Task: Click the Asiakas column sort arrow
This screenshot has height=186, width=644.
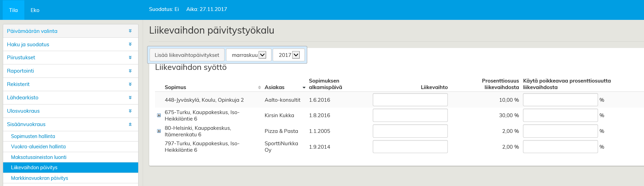Action: (x=304, y=88)
